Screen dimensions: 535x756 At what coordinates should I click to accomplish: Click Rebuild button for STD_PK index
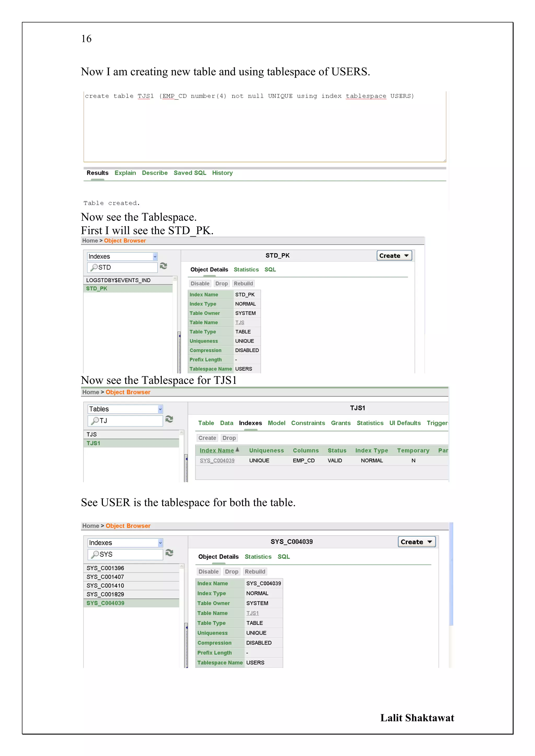243,284
